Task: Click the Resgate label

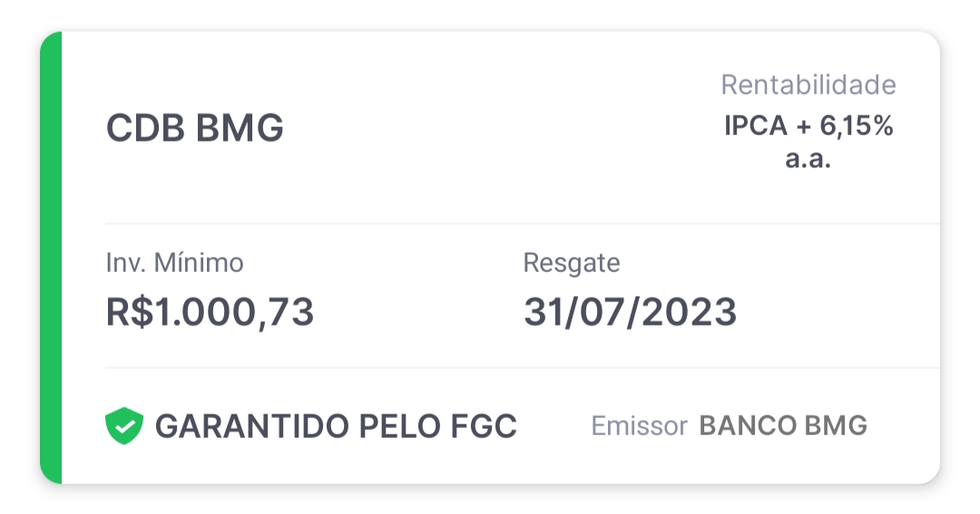Action: (x=572, y=264)
